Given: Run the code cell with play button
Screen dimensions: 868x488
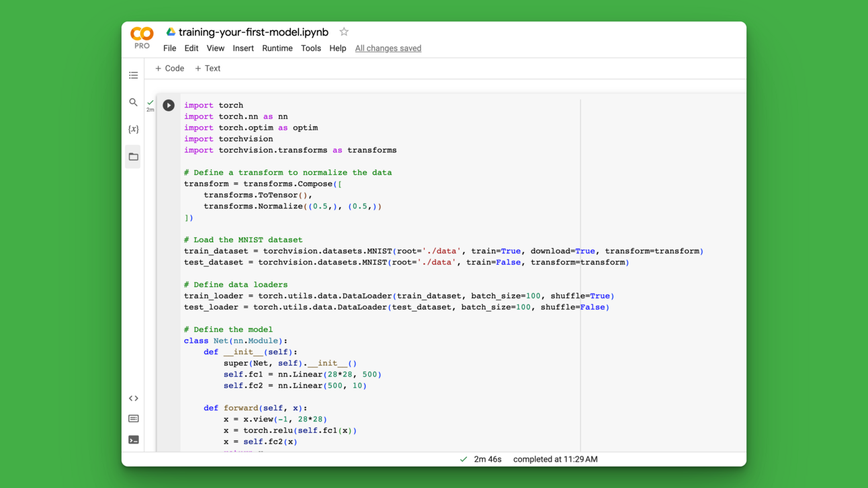Looking at the screenshot, I should click(x=169, y=106).
